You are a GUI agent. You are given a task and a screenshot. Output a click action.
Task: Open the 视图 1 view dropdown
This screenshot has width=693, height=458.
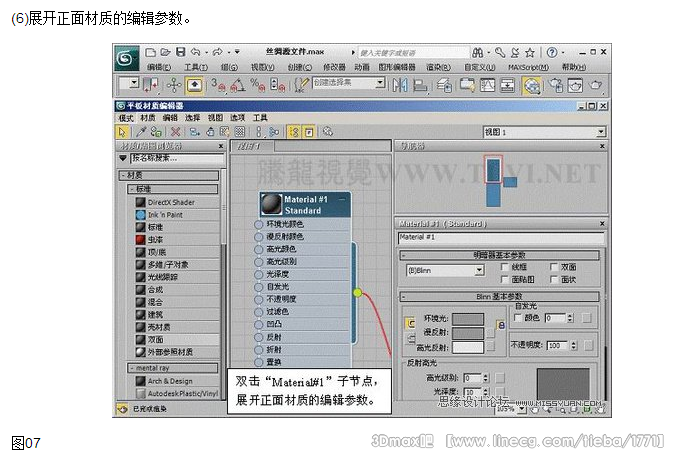tap(601, 132)
